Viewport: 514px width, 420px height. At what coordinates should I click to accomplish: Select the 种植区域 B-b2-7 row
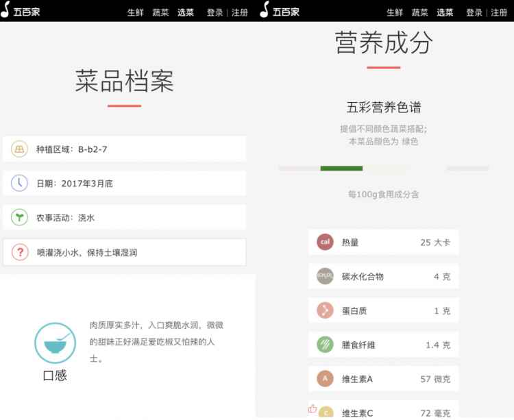124,149
